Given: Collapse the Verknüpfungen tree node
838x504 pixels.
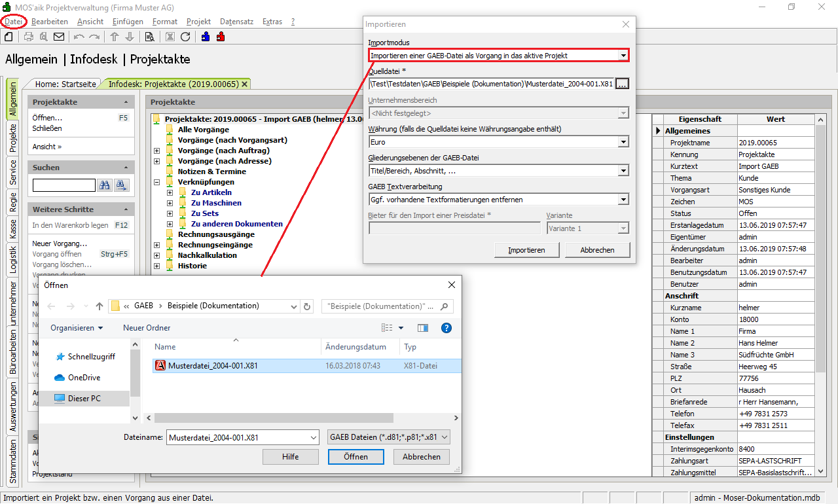Looking at the screenshot, I should 156,182.
